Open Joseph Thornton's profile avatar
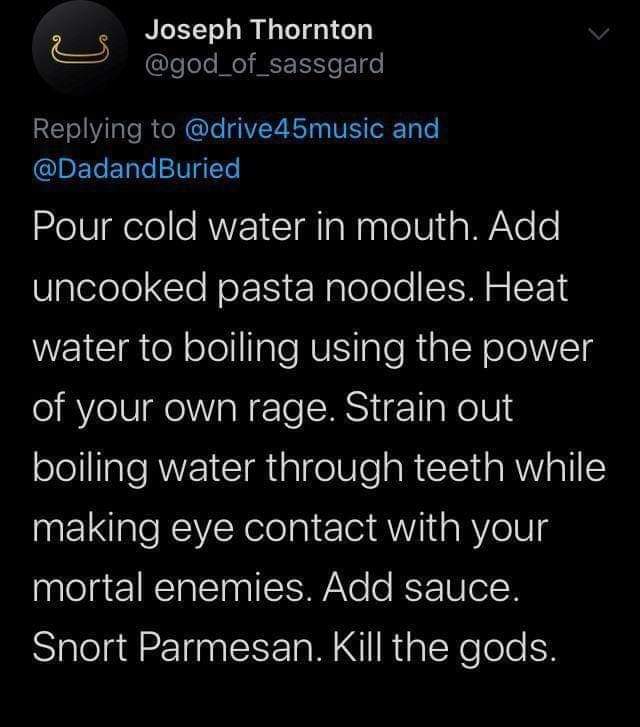The height and width of the screenshot is (727, 640). coord(78,47)
